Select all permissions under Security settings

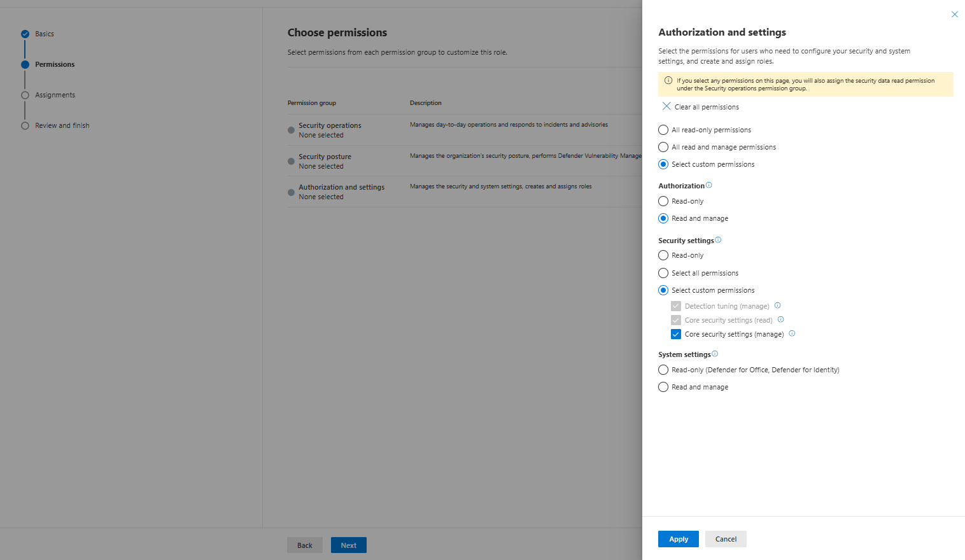point(663,273)
